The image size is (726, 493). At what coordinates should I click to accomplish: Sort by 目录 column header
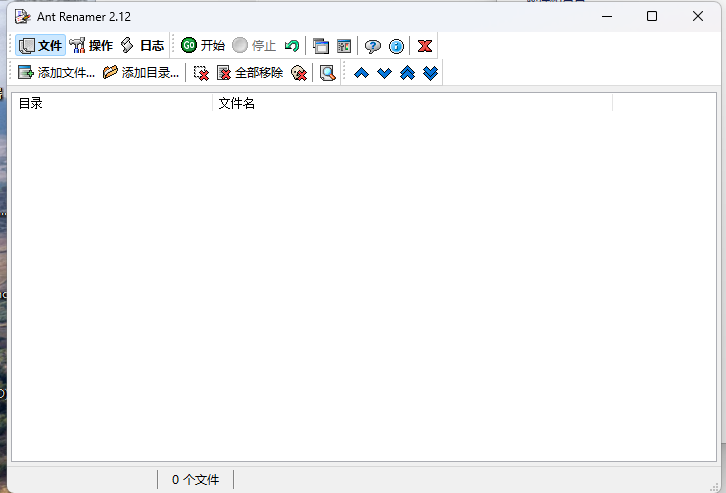(x=112, y=103)
